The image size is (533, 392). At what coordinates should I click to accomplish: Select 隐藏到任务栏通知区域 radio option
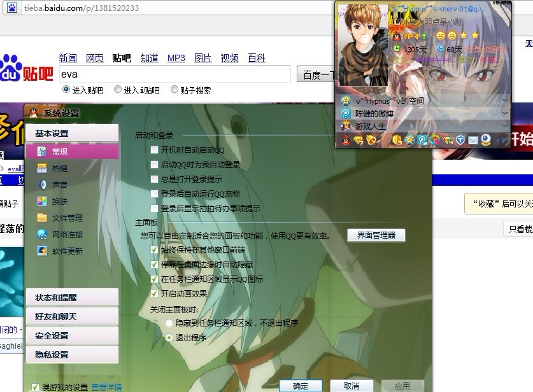coord(169,323)
